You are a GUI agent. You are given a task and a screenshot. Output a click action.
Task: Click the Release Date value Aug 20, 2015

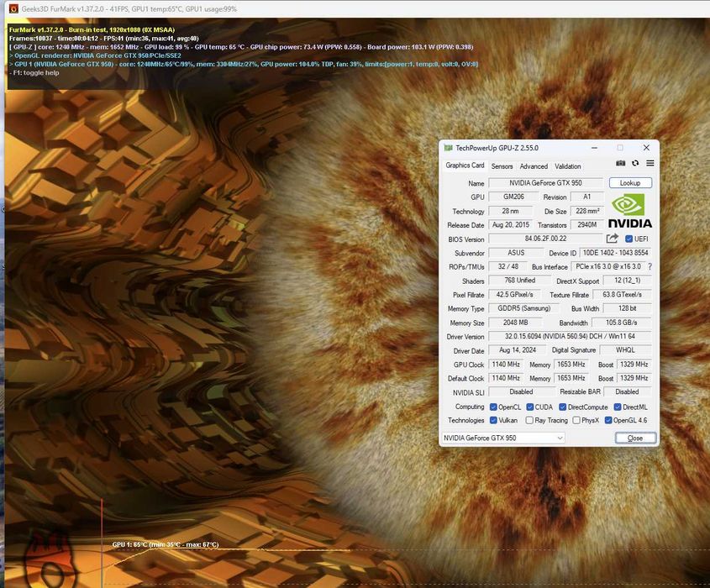tap(511, 224)
